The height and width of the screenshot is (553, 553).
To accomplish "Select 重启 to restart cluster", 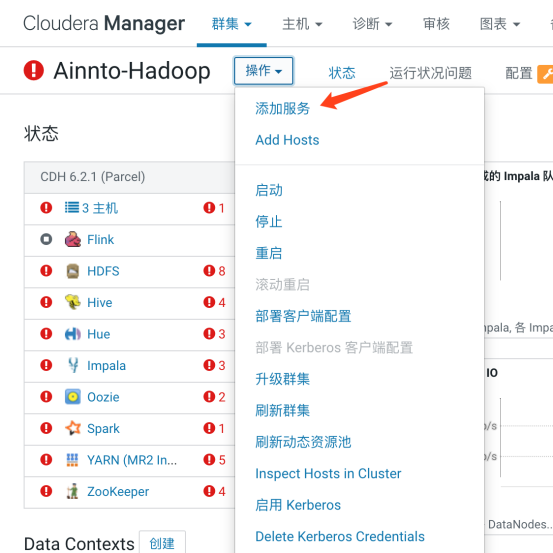I will click(x=269, y=253).
